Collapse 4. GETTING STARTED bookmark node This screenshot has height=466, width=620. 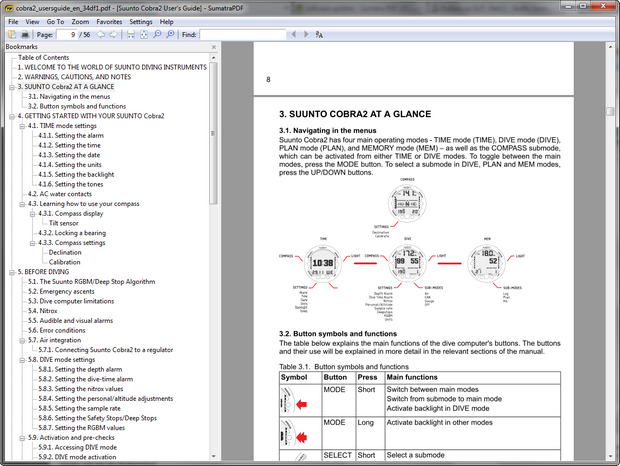pos(12,116)
